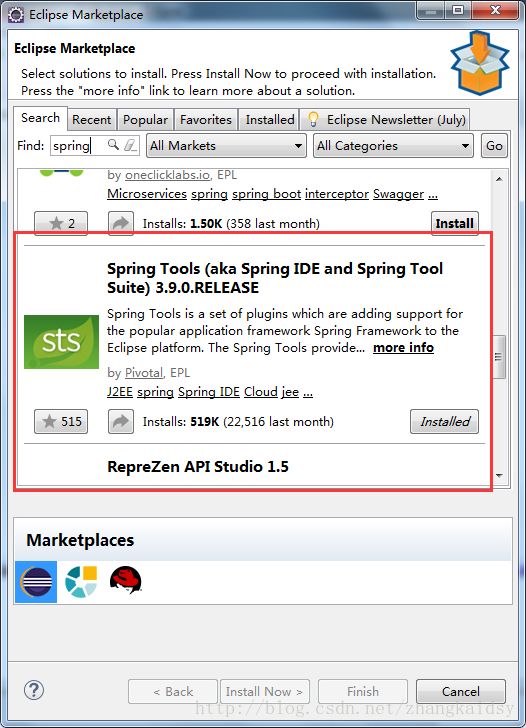Screen dimensions: 526x728
Task: Click the Installs 519K text
Action: click(x=238, y=422)
